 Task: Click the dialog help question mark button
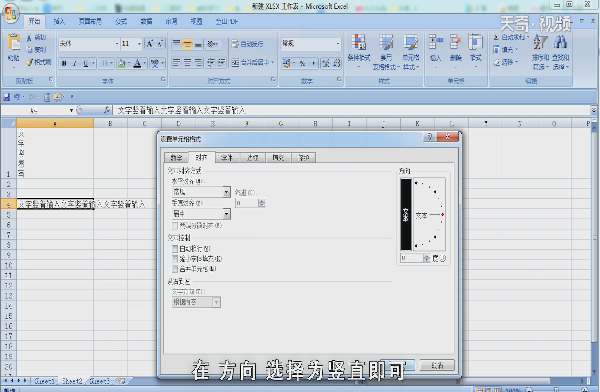click(x=429, y=137)
